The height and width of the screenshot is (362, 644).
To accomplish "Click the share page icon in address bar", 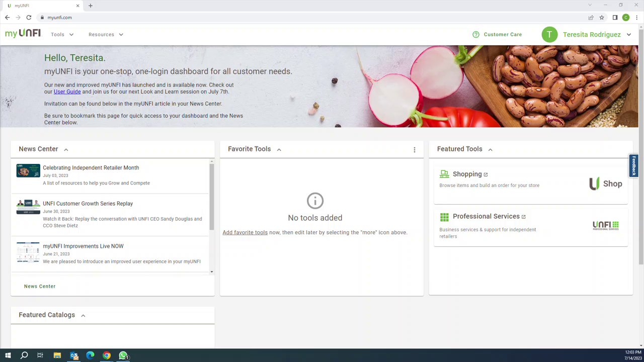I will pos(591,18).
